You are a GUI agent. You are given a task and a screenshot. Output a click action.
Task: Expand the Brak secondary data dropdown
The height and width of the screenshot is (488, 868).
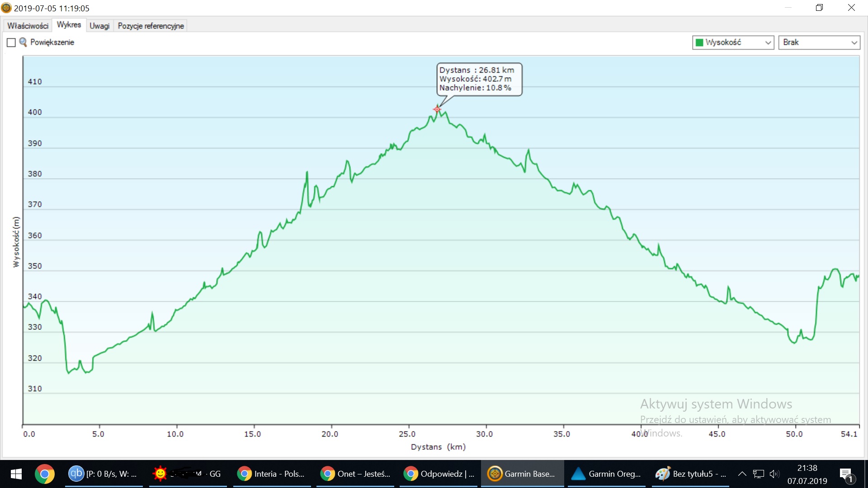819,42
